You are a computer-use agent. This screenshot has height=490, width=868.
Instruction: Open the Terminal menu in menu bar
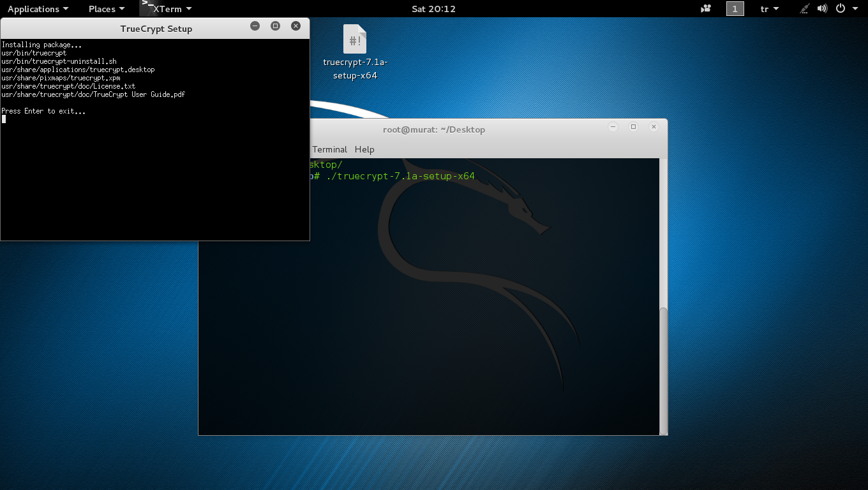[x=329, y=149]
